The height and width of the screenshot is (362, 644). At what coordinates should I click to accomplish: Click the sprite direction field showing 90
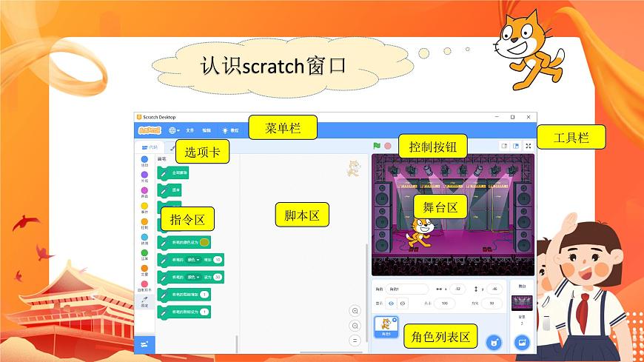pos(492,304)
